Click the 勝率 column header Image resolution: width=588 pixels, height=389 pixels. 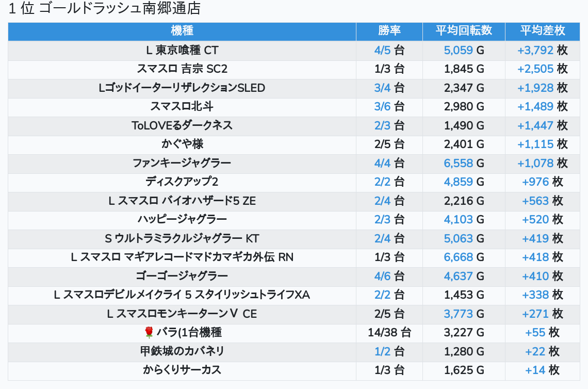point(389,31)
